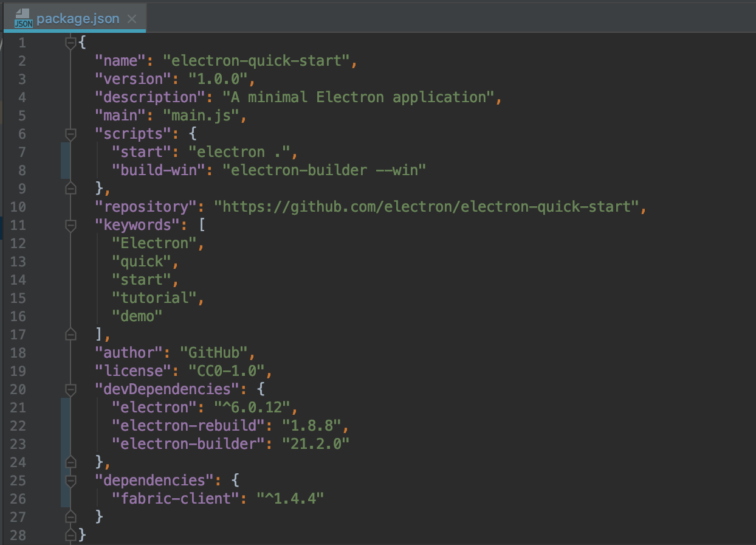Click the "GitHub" author value
Screen dimensions: 756x545
[x=215, y=353]
